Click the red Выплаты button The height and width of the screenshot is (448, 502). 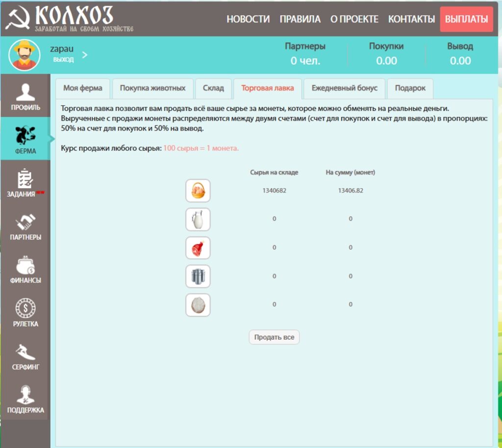click(467, 19)
